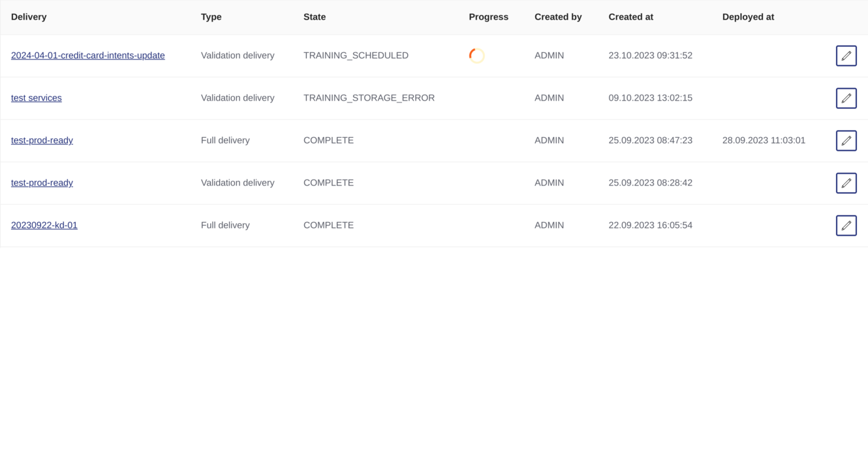Click the Type column header
This screenshot has width=868, height=459.
pyautogui.click(x=211, y=17)
